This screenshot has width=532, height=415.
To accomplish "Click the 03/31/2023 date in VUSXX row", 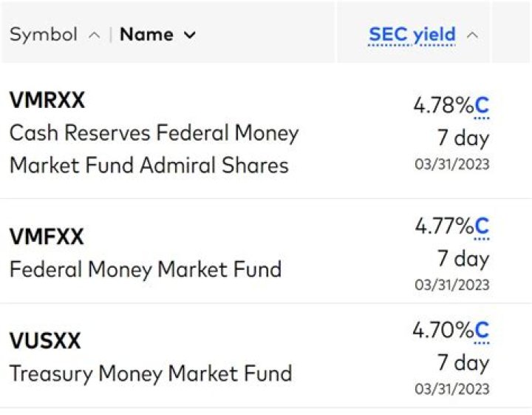I will 452,389.
